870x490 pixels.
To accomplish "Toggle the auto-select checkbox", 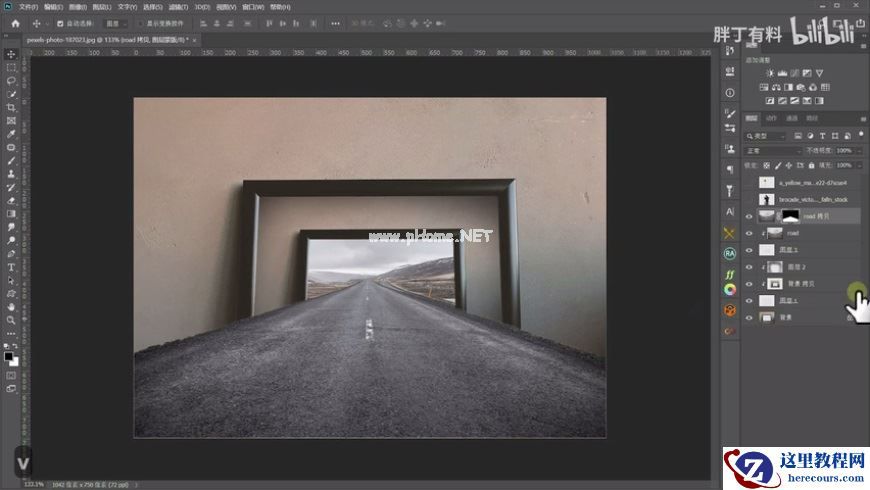I will tap(60, 24).
